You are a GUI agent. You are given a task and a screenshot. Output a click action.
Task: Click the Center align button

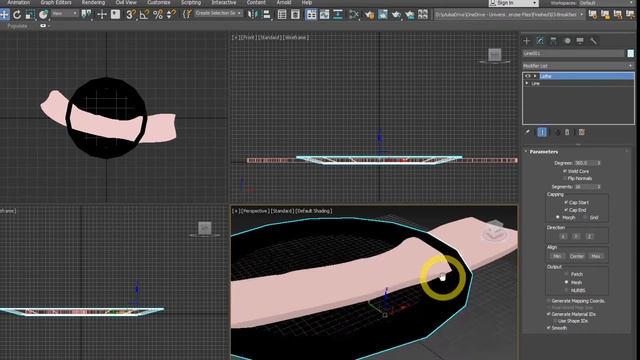pyautogui.click(x=576, y=256)
